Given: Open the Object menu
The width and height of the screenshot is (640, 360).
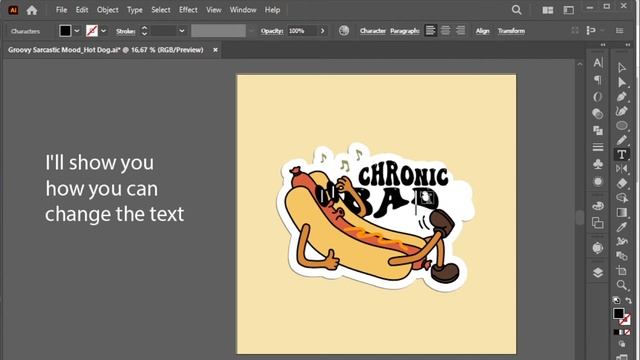Looking at the screenshot, I should point(107,10).
